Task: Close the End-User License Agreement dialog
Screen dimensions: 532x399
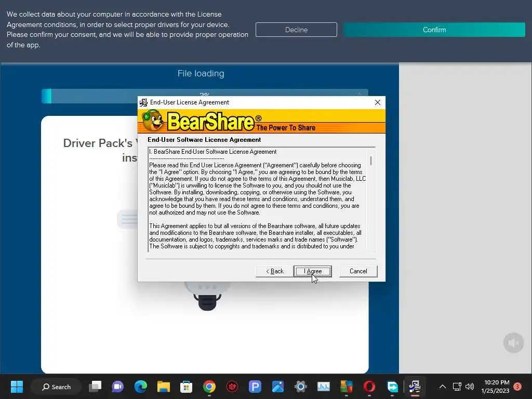Action: 378,102
